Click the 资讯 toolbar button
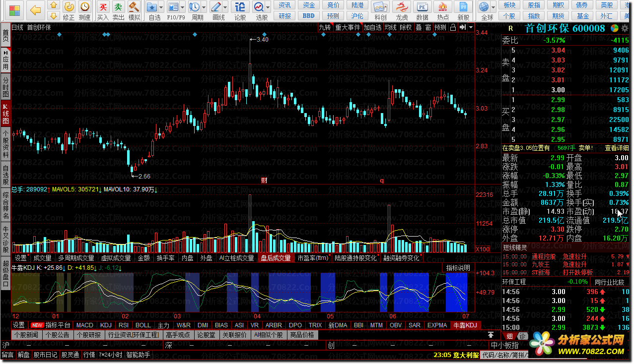This screenshot has width=634, height=364. click(x=285, y=5)
